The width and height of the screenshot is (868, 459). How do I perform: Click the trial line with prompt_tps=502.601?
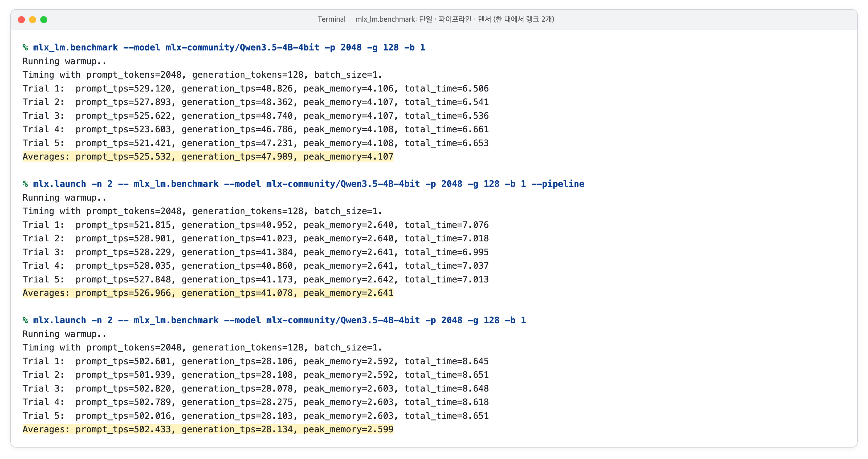pyautogui.click(x=255, y=361)
